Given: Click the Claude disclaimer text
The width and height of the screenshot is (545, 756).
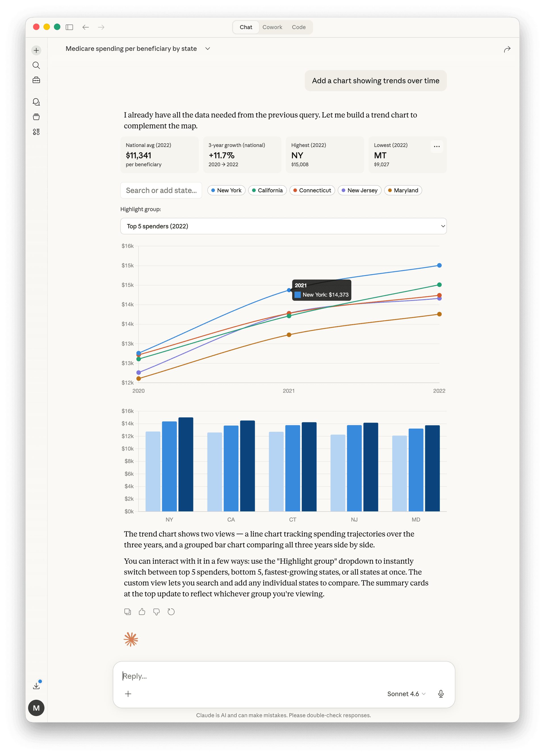Looking at the screenshot, I should coord(283,715).
